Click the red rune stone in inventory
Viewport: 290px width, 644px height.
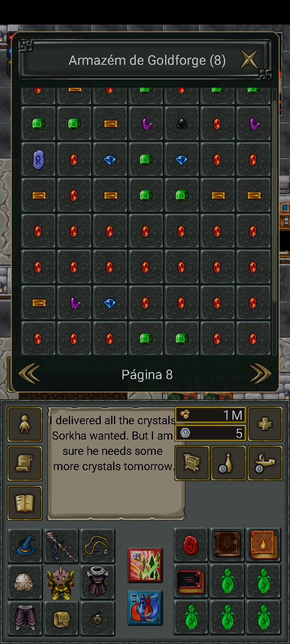tap(191, 545)
